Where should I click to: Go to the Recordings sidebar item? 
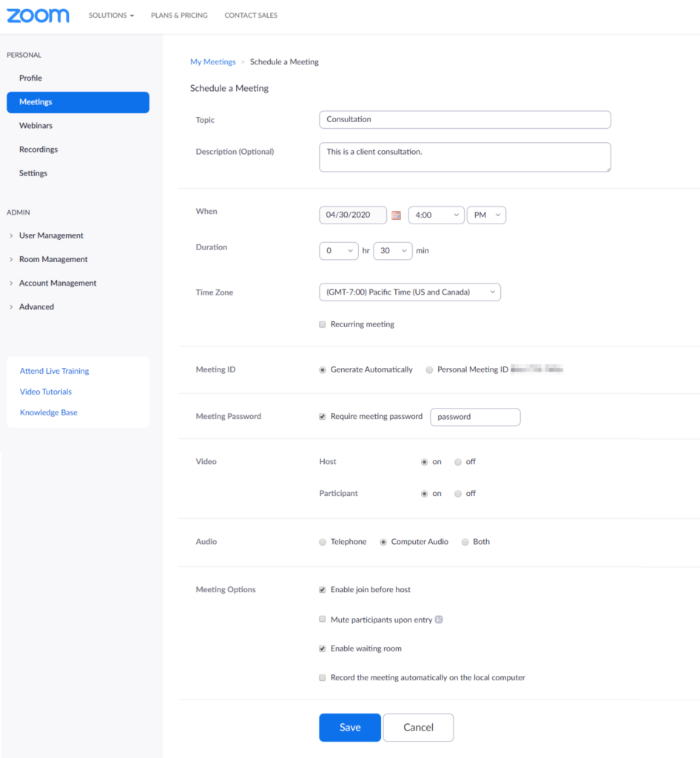click(x=38, y=149)
